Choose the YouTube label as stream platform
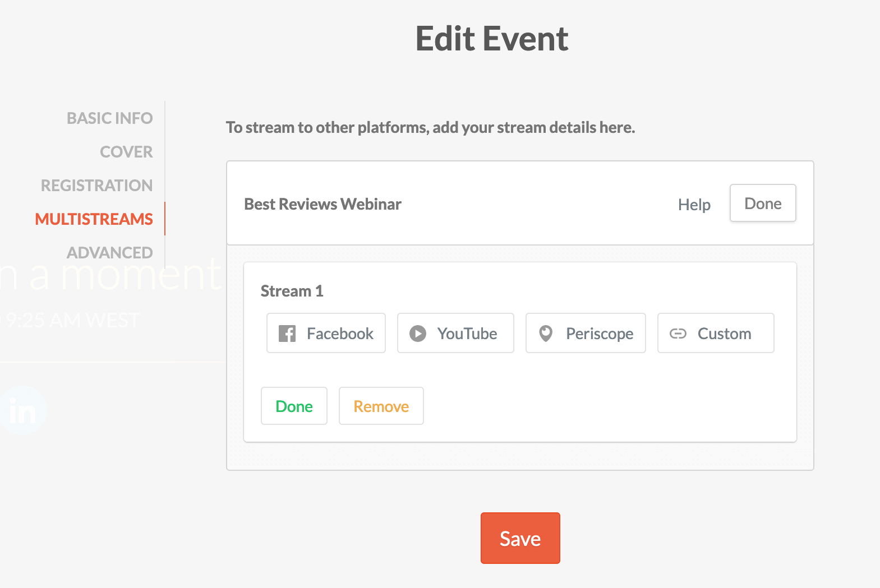This screenshot has width=880, height=588. point(467,334)
